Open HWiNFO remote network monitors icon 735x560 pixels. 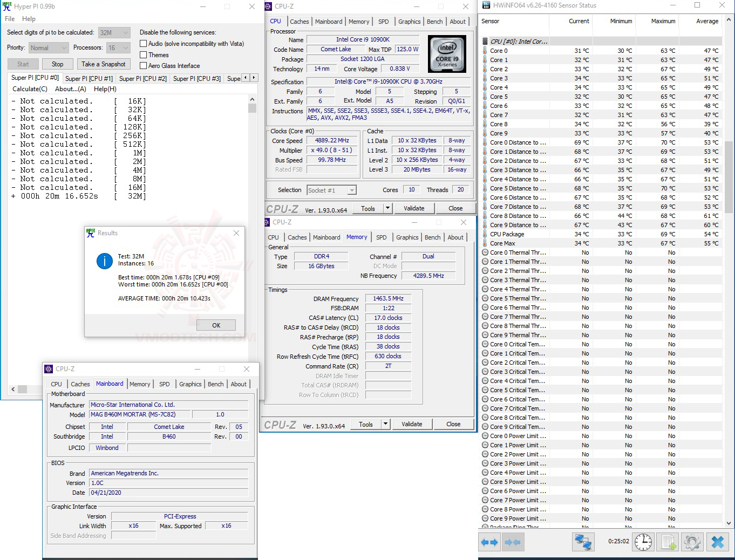click(583, 542)
